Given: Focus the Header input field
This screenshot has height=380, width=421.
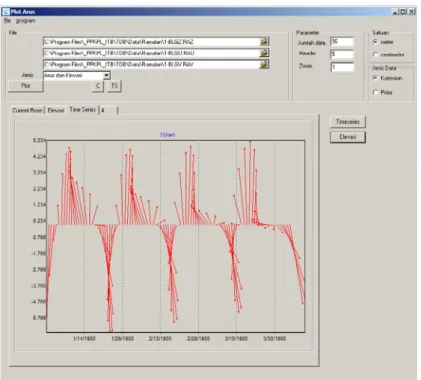Looking at the screenshot, I should click(x=342, y=54).
